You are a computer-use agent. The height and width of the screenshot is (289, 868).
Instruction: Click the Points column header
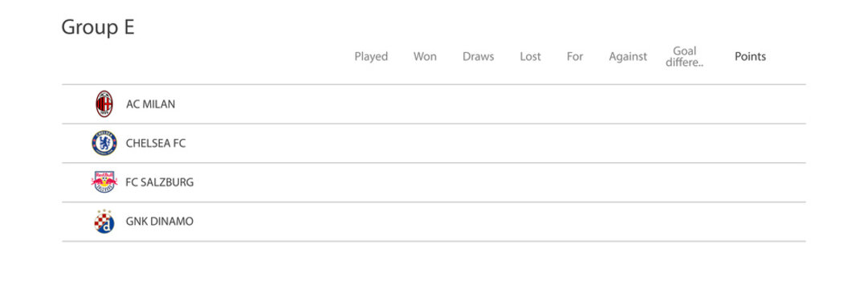coord(750,56)
